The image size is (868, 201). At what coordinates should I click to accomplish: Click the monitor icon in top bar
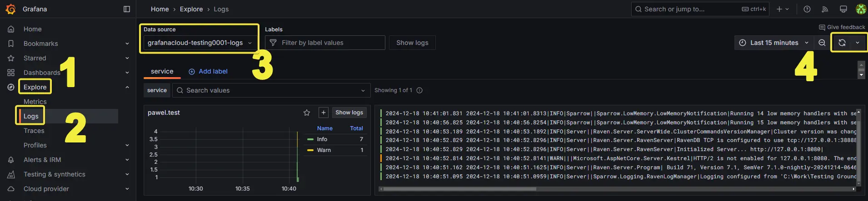click(843, 9)
